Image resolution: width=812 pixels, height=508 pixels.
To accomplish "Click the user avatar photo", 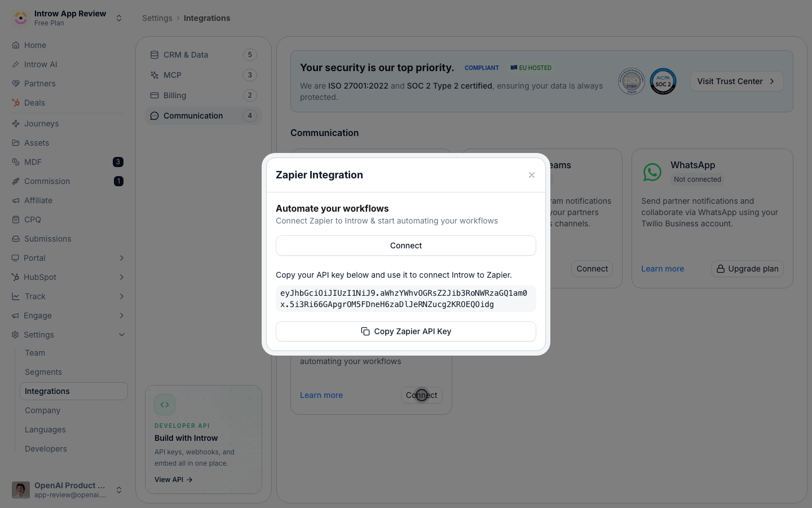I will (21, 490).
